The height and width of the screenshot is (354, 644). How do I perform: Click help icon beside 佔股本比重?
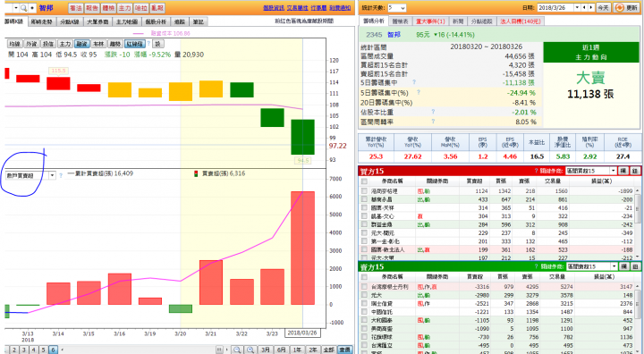point(433,111)
